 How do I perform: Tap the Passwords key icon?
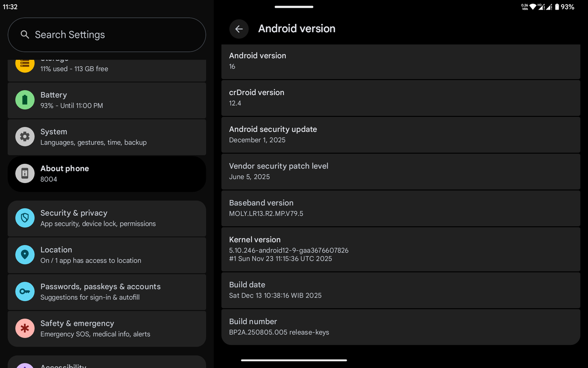click(x=25, y=292)
